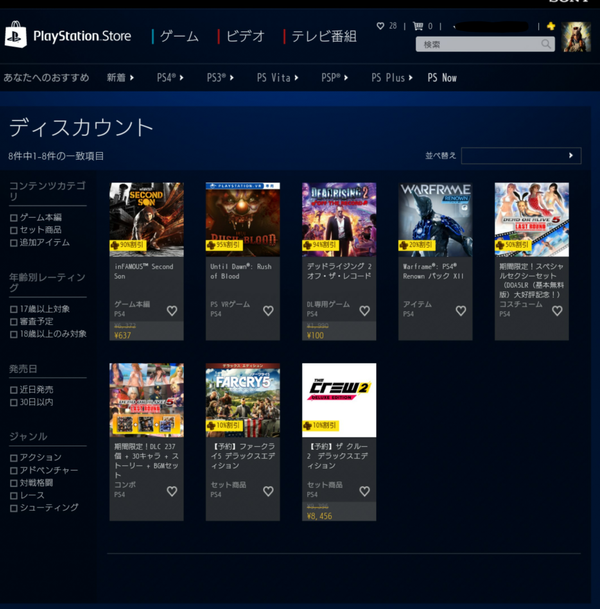Screen dimensions: 600x609
Task: Open the Warframe cover thumbnail
Action: pyautogui.click(x=435, y=219)
